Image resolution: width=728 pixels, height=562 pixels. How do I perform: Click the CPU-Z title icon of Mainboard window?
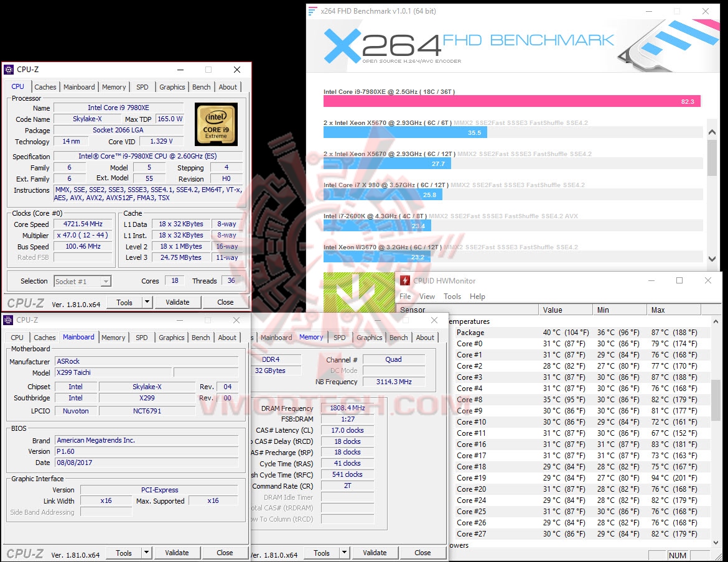pyautogui.click(x=8, y=320)
